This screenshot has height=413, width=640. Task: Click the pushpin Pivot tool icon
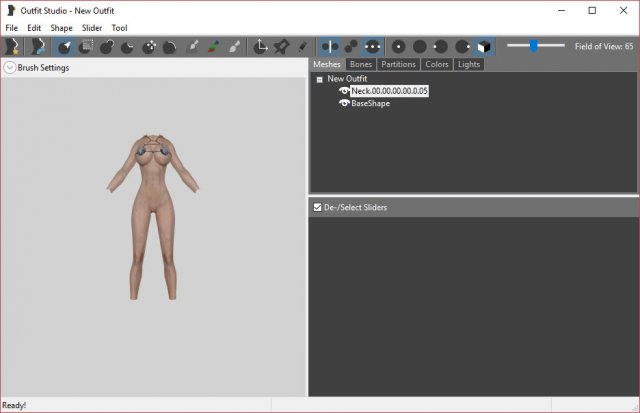point(281,46)
